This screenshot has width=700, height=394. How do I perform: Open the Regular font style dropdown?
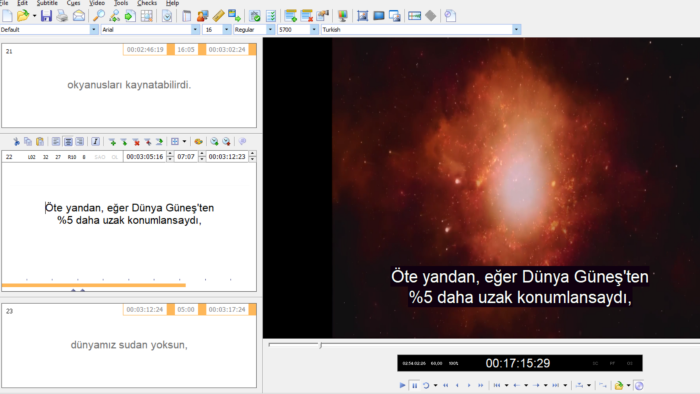pos(270,29)
